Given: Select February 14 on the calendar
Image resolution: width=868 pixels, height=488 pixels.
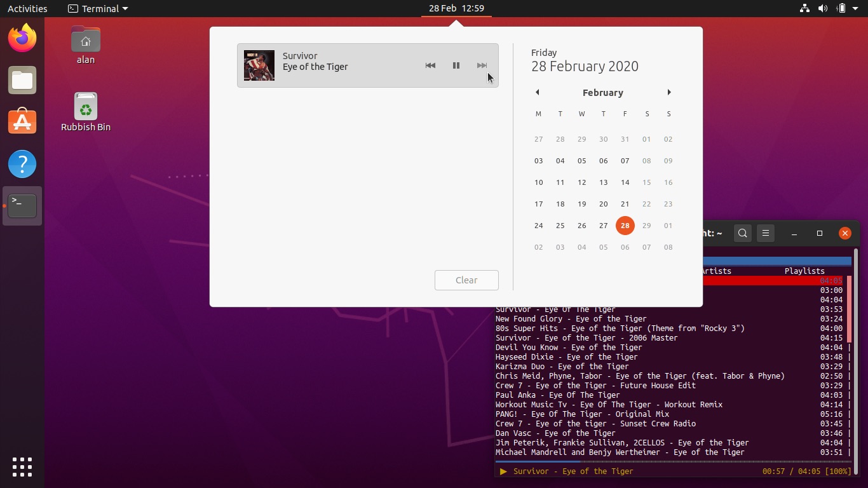Looking at the screenshot, I should (x=625, y=182).
